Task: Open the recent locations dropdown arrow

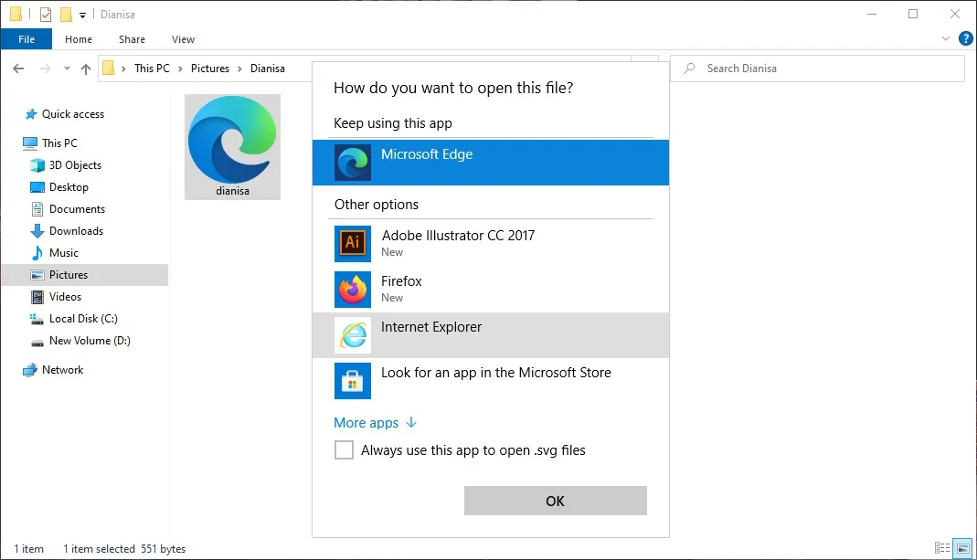Action: 67,69
